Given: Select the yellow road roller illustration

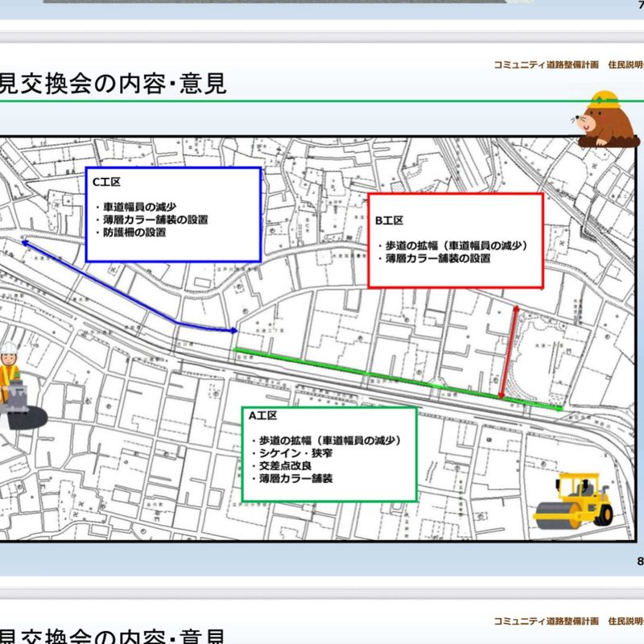Looking at the screenshot, I should 583,499.
